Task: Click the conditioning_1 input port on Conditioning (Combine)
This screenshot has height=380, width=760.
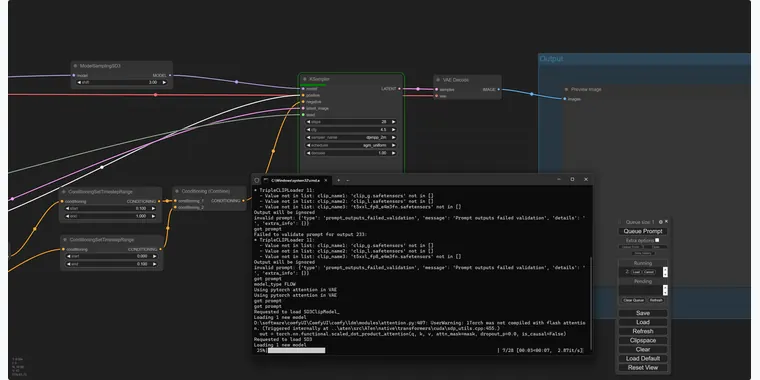Action: [x=175, y=201]
